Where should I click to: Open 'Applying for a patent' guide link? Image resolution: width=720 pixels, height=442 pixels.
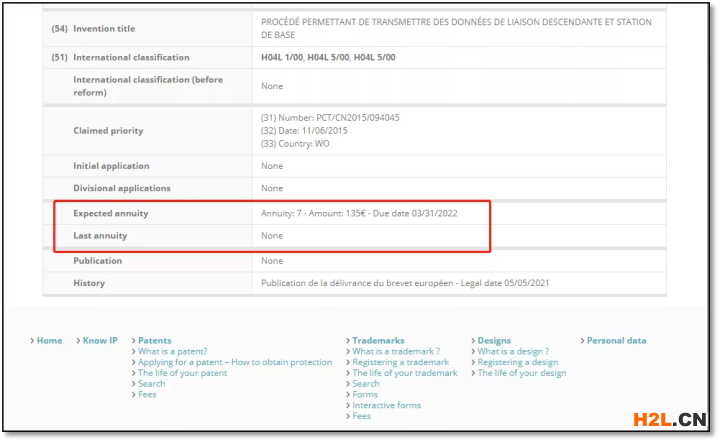(235, 363)
